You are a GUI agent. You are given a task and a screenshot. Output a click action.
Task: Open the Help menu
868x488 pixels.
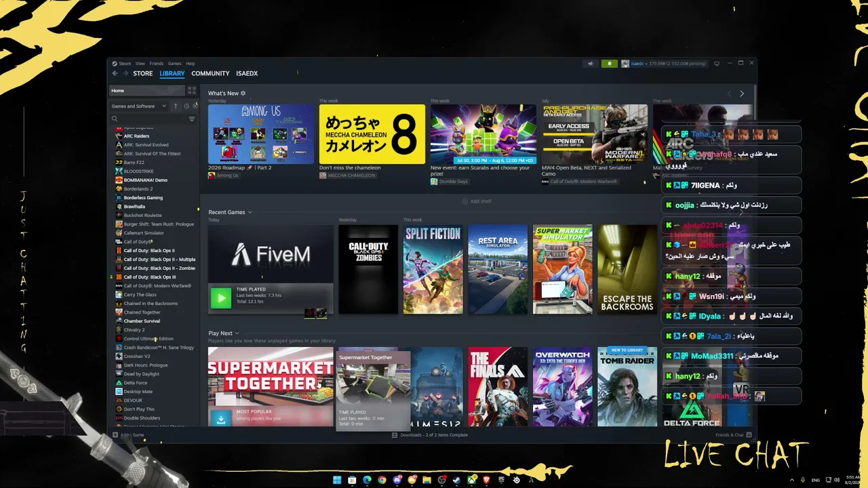tap(190, 64)
